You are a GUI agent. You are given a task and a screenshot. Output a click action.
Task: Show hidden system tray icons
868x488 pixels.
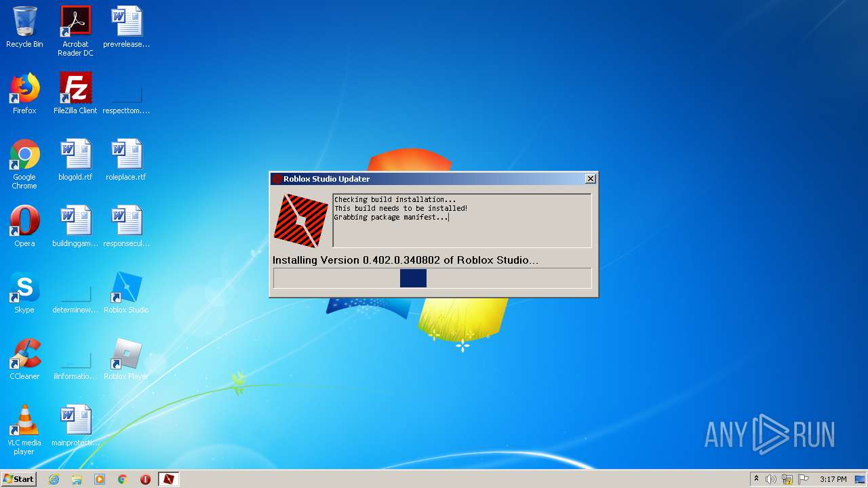[x=756, y=479]
